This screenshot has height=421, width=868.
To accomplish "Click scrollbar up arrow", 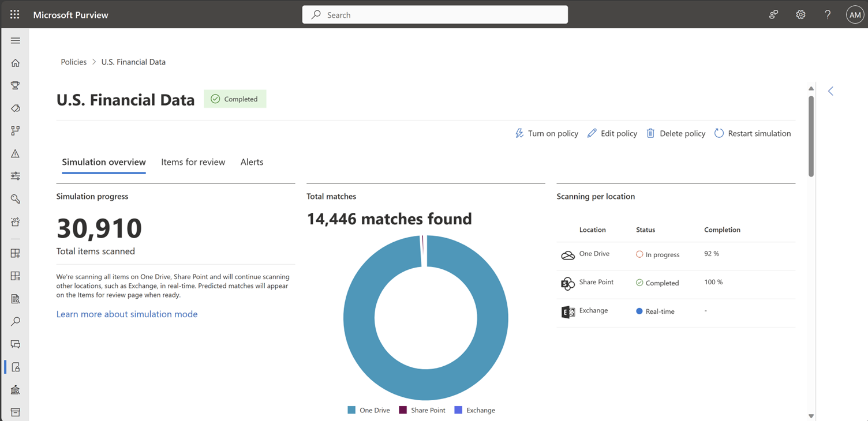I will tap(811, 88).
